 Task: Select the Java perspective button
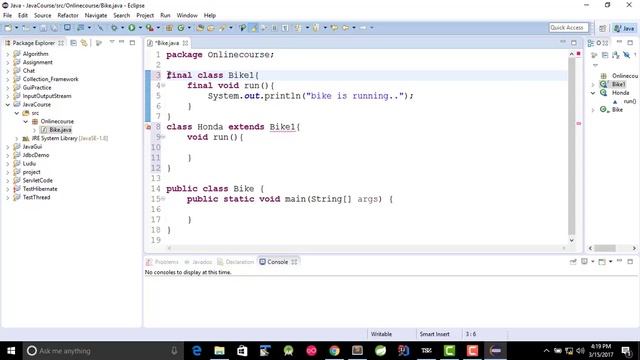pos(624,28)
